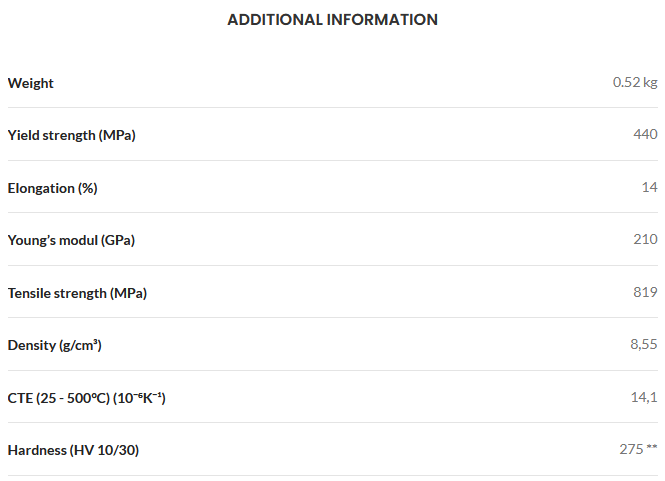Image resolution: width=665 pixels, height=481 pixels.
Task: Click the 0.52 kg weight value
Action: (x=635, y=82)
